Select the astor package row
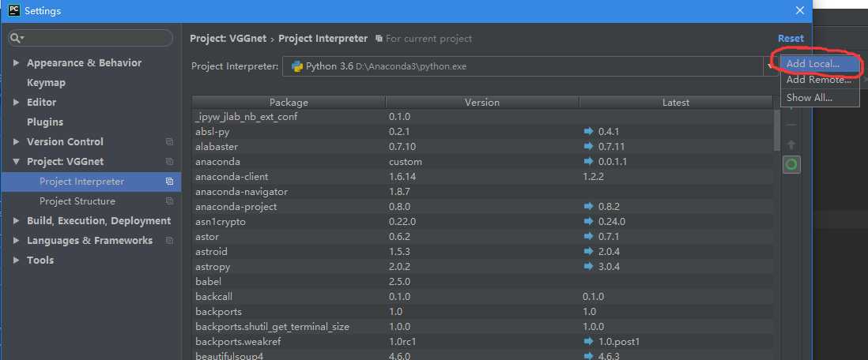Image resolution: width=868 pixels, height=360 pixels. point(482,237)
